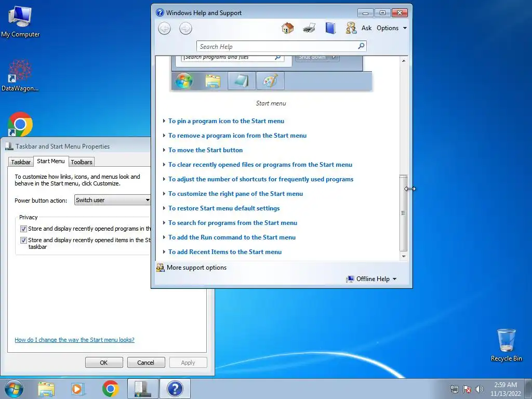Switch to the Taskbar tab

pyautogui.click(x=21, y=162)
